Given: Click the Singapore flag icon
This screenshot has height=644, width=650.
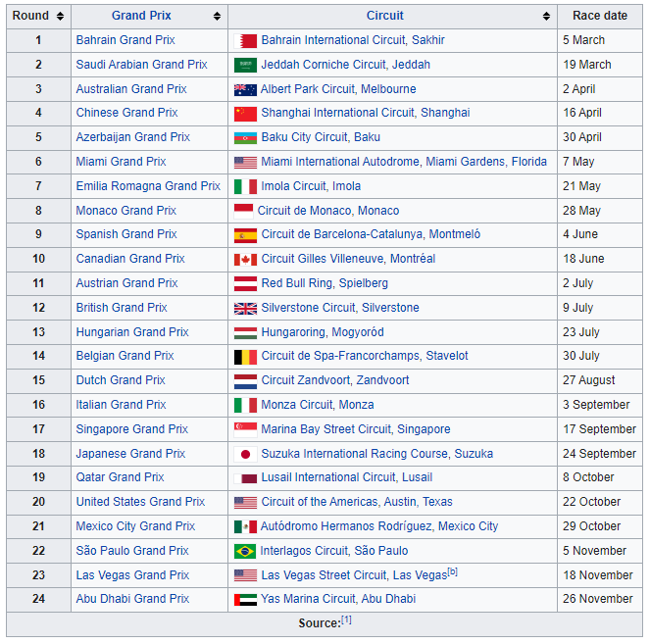Looking at the screenshot, I should (245, 429).
